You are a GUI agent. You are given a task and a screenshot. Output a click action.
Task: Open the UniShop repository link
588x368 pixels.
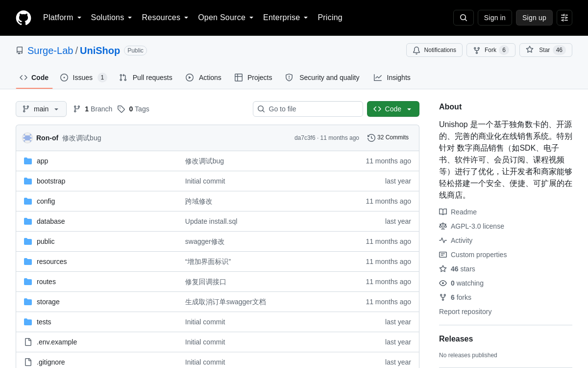click(x=100, y=51)
